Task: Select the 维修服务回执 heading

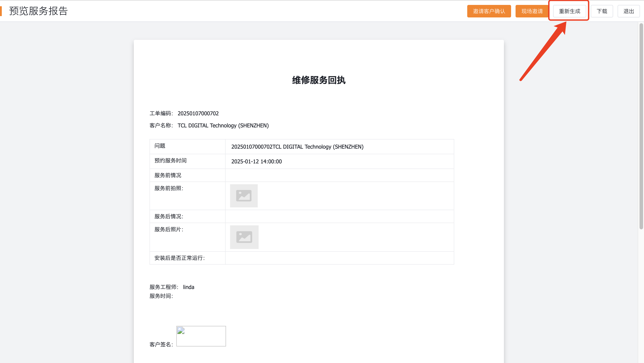Action: tap(319, 80)
